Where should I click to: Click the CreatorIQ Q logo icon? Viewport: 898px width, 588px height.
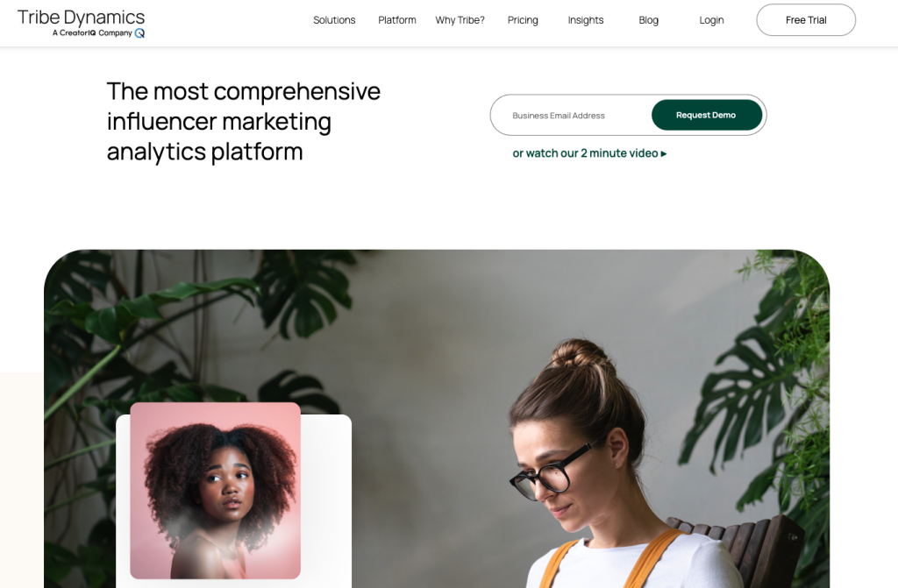(139, 33)
